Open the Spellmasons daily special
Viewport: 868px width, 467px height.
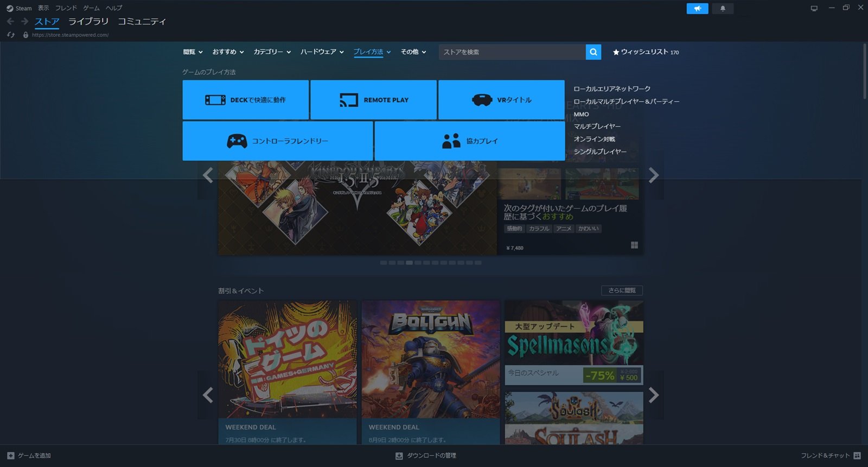click(574, 343)
